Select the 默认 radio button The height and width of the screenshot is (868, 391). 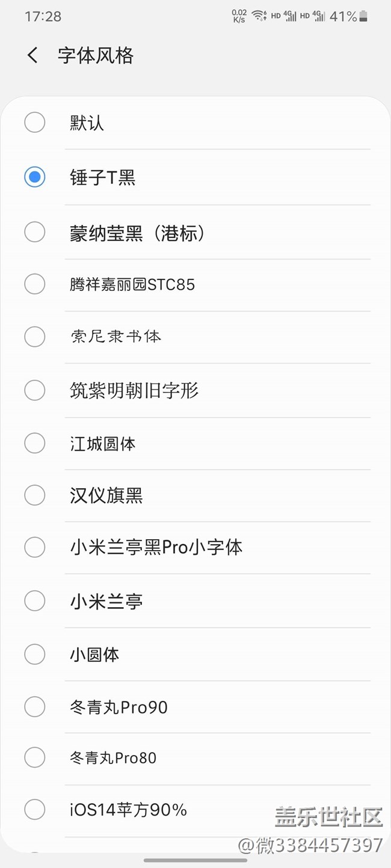pyautogui.click(x=34, y=123)
